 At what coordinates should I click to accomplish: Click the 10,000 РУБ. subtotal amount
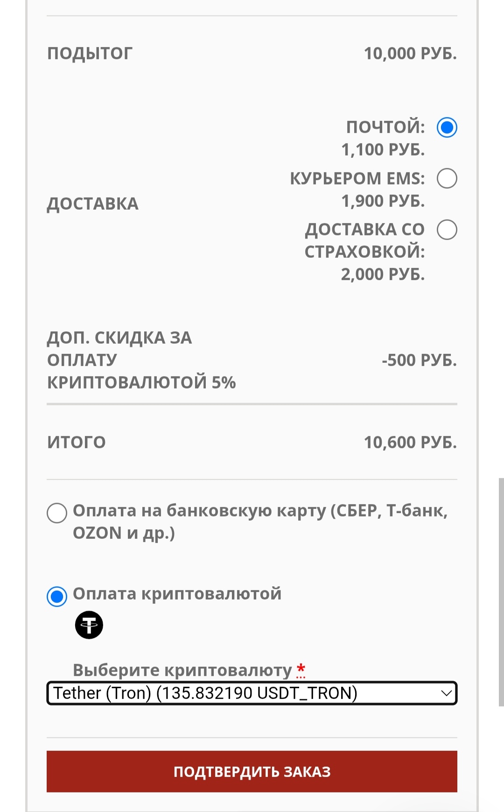tap(410, 53)
